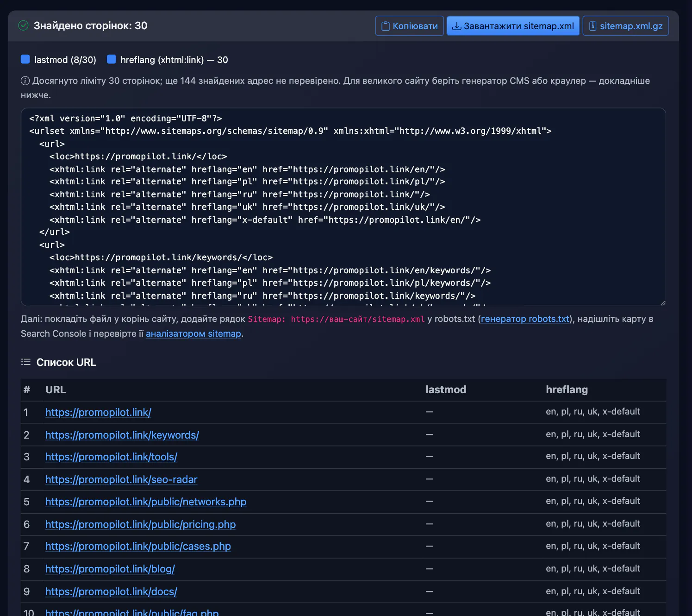
Task: Copy the sitemap with Копіювати button
Action: [410, 26]
